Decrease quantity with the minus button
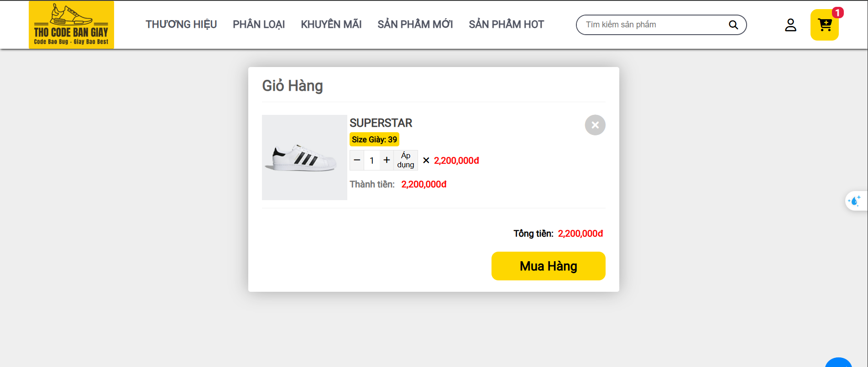The image size is (868, 367). (x=357, y=160)
